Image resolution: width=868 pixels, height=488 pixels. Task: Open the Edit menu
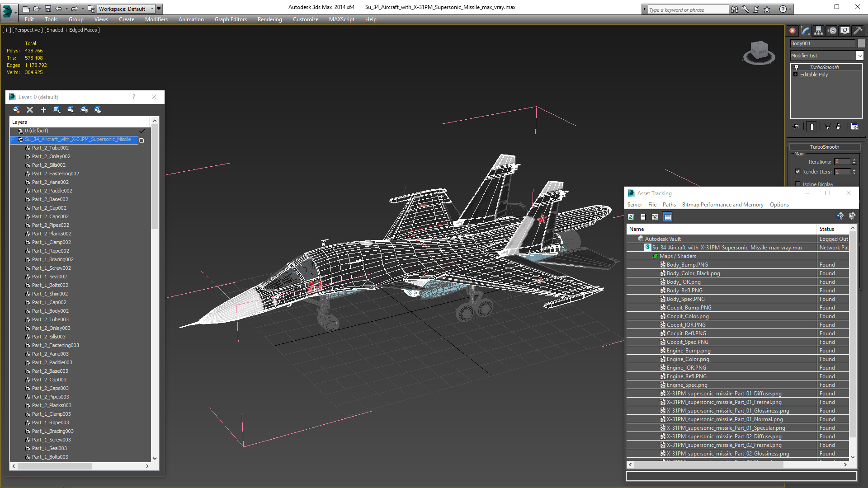[29, 19]
